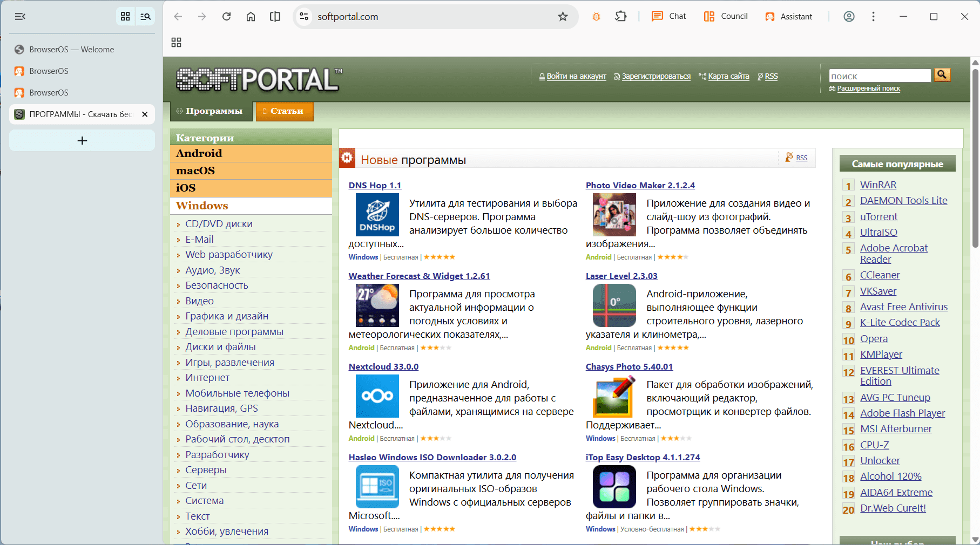This screenshot has width=980, height=545.
Task: Open the DNS Hop 1.1 title link
Action: tap(375, 186)
